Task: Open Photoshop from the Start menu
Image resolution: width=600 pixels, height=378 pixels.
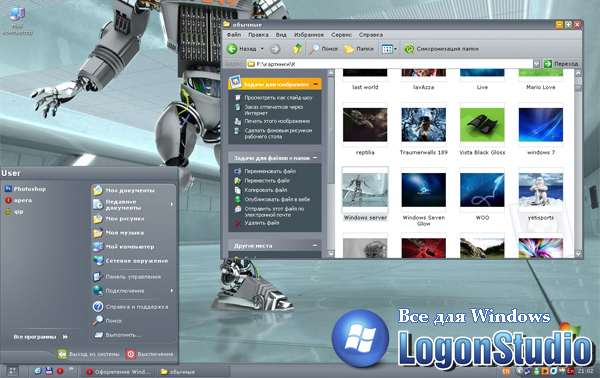Action: tap(25, 189)
